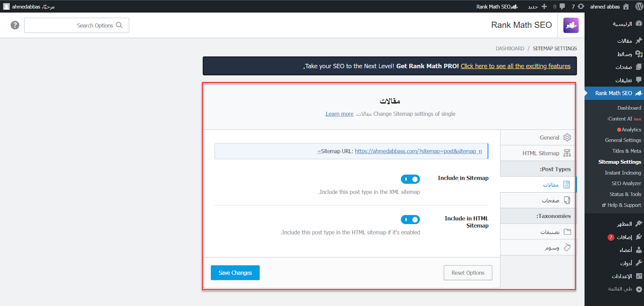Collapse the sidebar with طي القائمة

[x=625, y=289]
